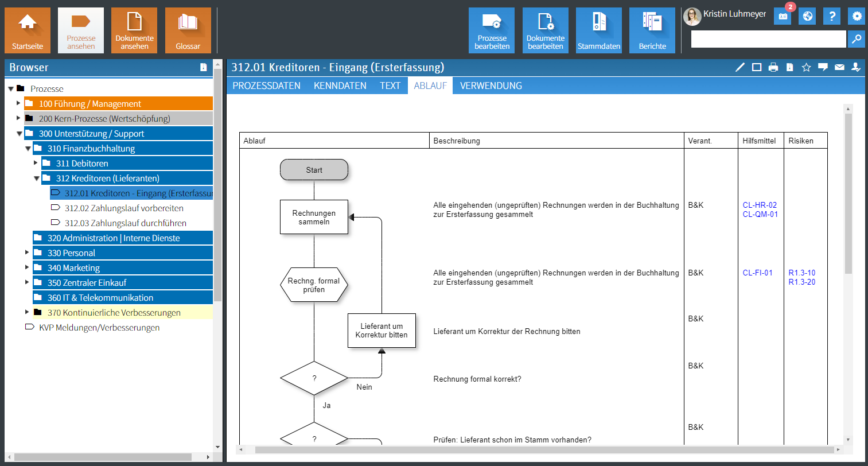
Task: Switch to the VERWENDUNG tab
Action: 491,86
